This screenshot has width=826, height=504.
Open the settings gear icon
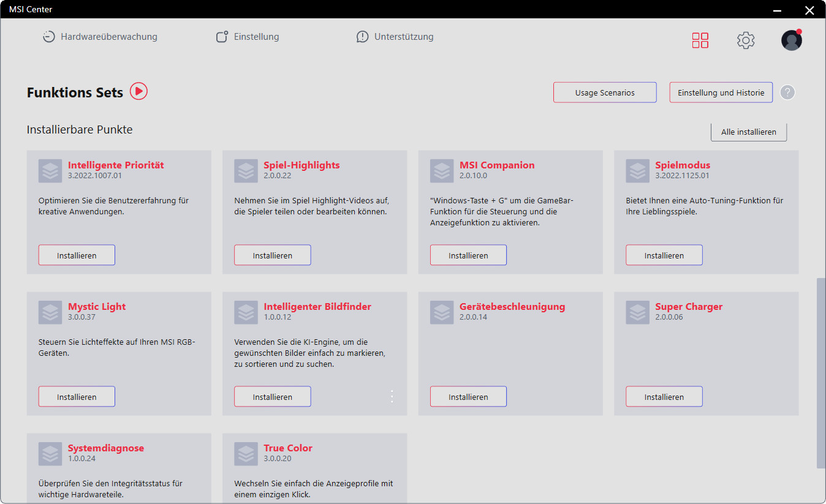point(745,40)
